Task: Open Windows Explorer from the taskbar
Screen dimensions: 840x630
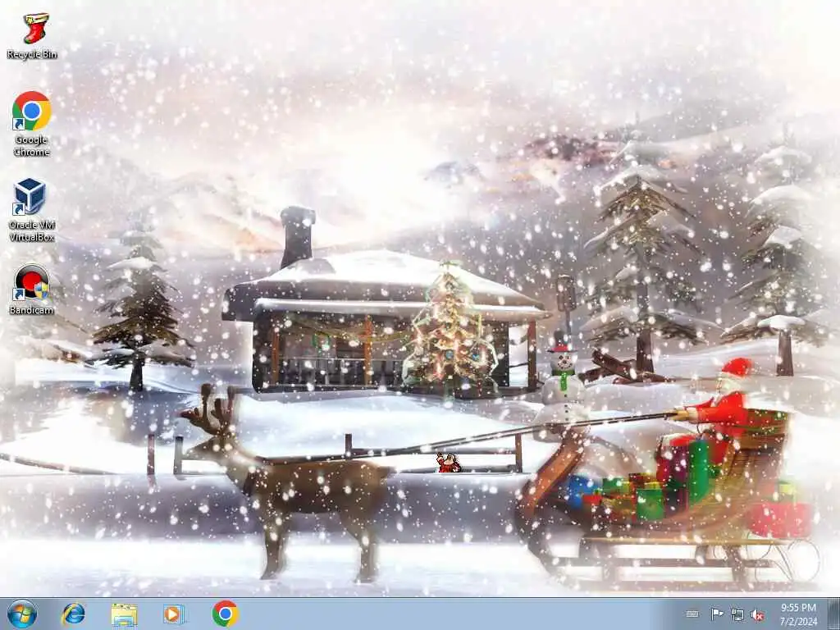Action: coord(125,614)
